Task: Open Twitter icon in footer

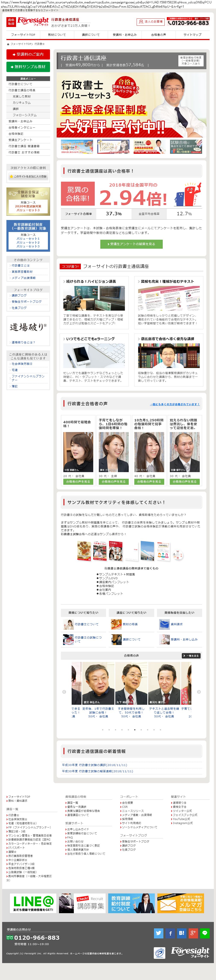Action: click(159, 933)
